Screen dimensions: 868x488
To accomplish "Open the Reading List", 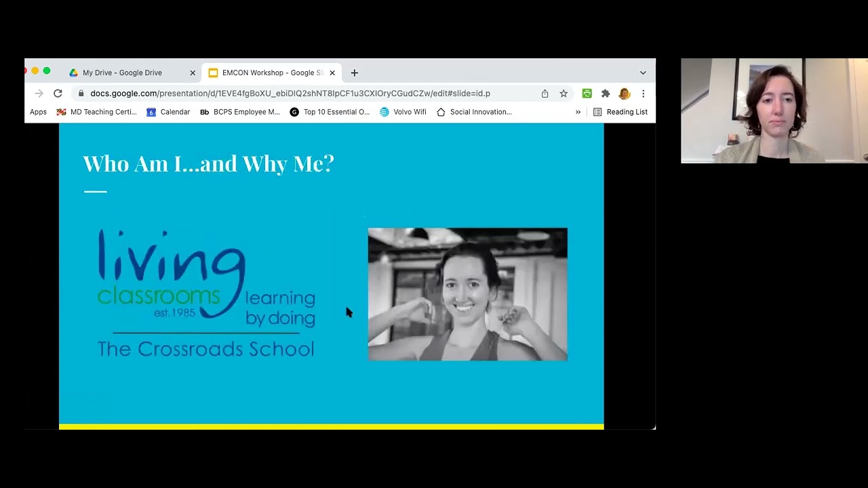I will (x=620, y=112).
